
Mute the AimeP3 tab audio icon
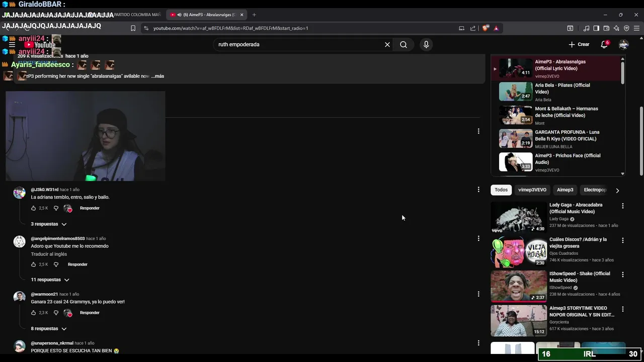180,15
